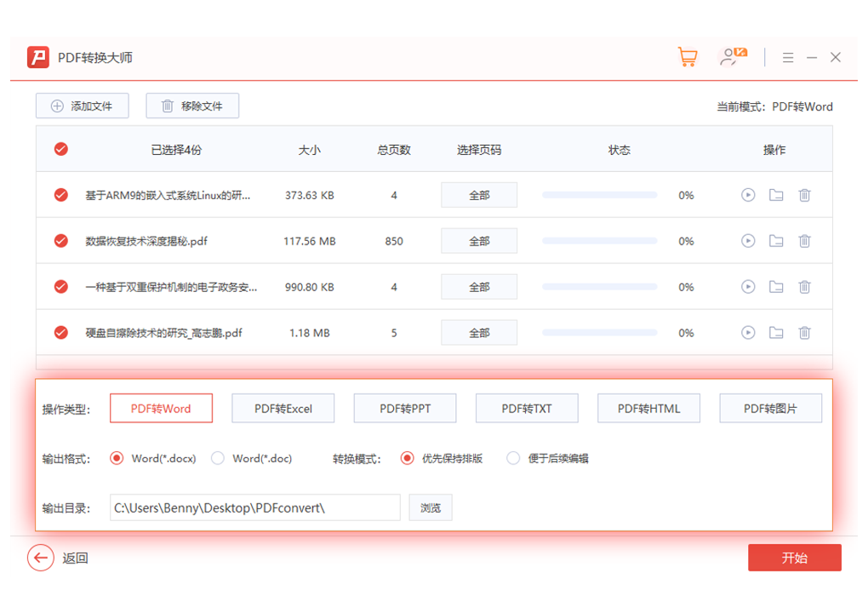This screenshot has width=868, height=613.
Task: Select the Word(*.doc) output format
Action: [x=218, y=458]
